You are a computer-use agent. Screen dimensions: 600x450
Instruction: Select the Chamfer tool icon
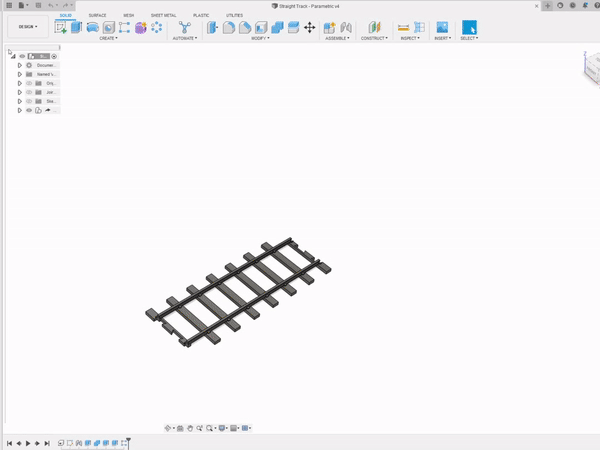[245, 28]
